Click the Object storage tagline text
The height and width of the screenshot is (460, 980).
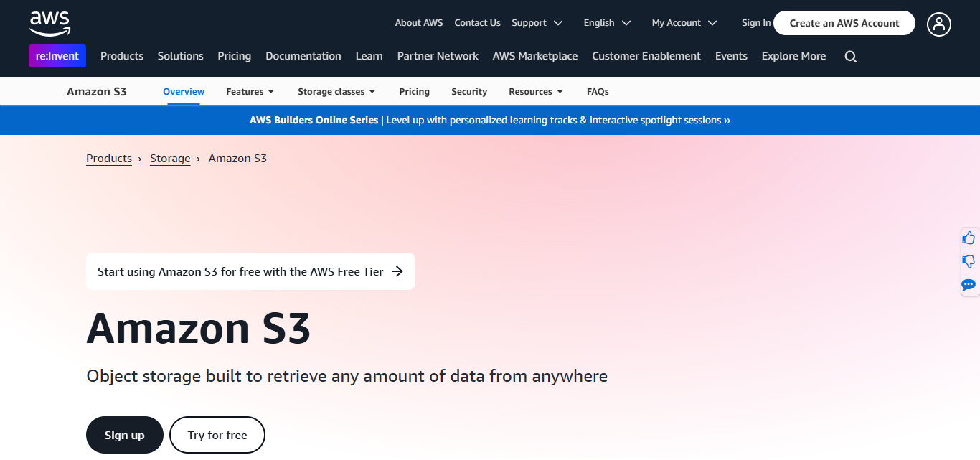(347, 376)
